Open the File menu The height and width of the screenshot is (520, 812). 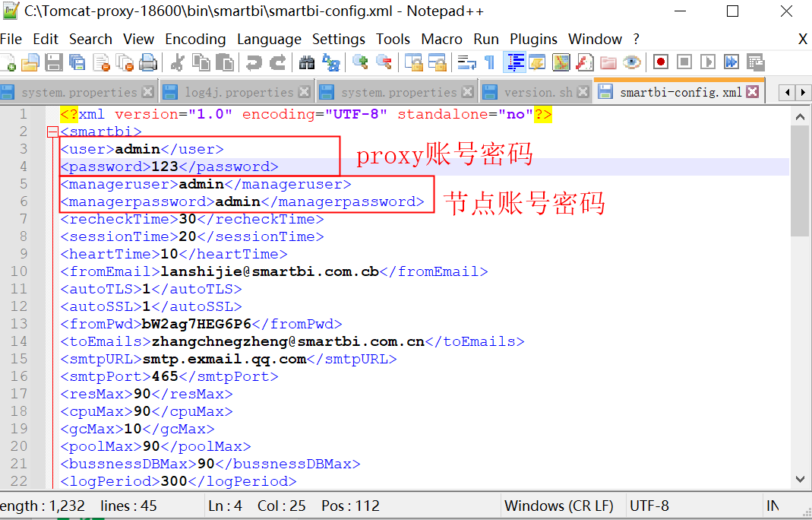11,40
